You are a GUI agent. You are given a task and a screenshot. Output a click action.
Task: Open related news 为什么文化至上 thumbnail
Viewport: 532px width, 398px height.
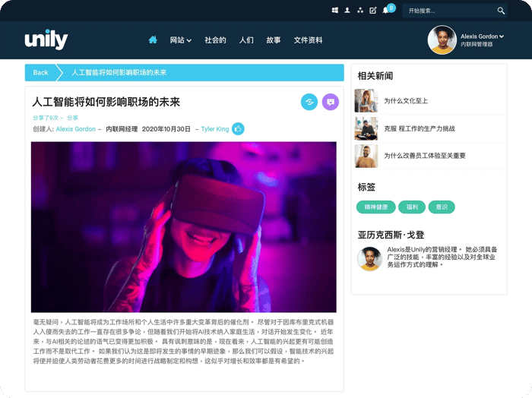[366, 101]
